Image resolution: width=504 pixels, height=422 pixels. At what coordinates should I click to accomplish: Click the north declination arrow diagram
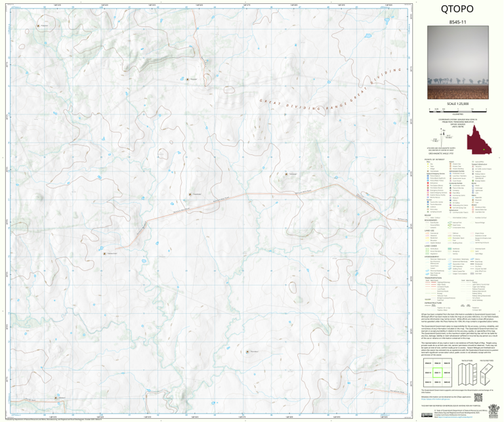click(x=442, y=138)
